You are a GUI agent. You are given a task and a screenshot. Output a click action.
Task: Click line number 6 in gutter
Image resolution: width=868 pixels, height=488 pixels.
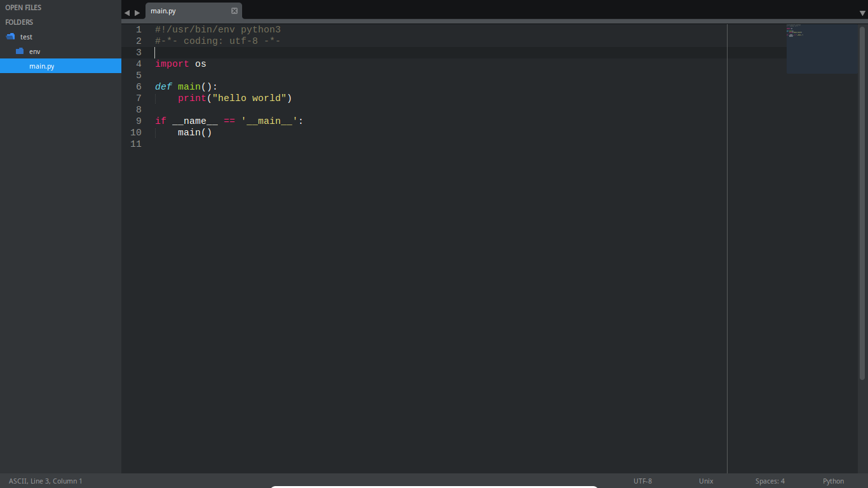coord(139,87)
